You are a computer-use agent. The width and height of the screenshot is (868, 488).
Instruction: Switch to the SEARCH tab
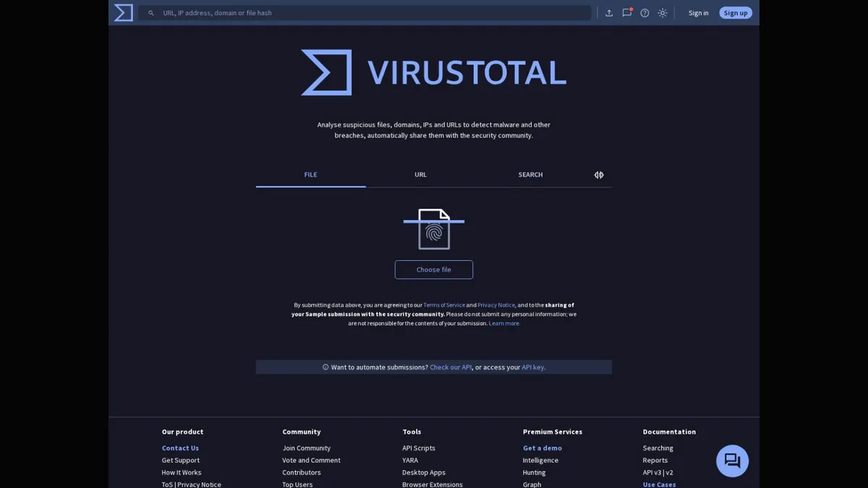coord(530,175)
